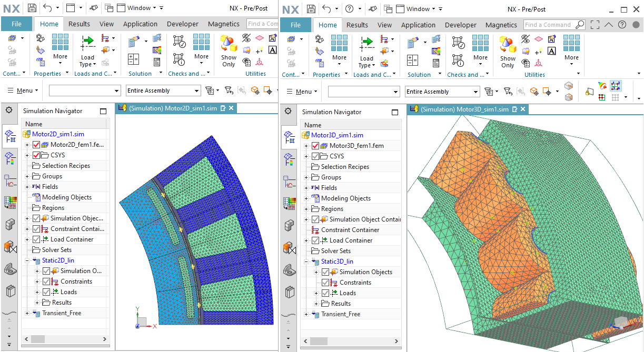The image size is (644, 352).
Task: Toggle the CSYS checkbox under Motor3D_sim1.sim
Action: coord(315,156)
